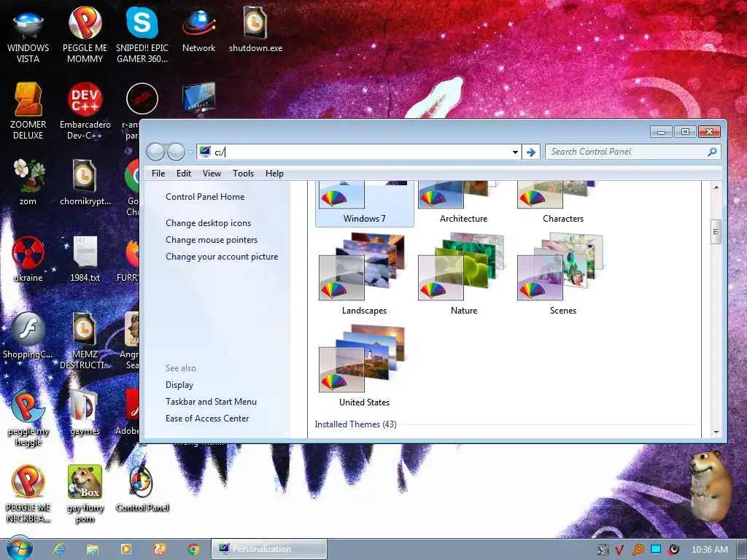Screen dimensions: 747x560
Task: Launch Windows Media Player from the taskbar
Action: pos(125,549)
